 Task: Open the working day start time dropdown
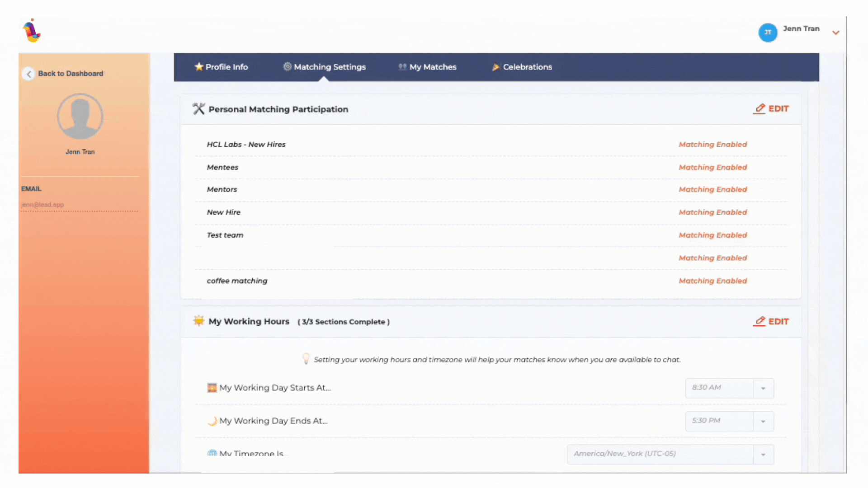tap(763, 388)
